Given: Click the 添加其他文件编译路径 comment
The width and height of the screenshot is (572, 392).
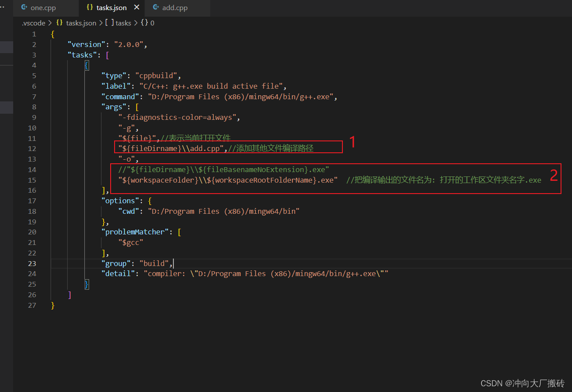Looking at the screenshot, I should pos(270,148).
